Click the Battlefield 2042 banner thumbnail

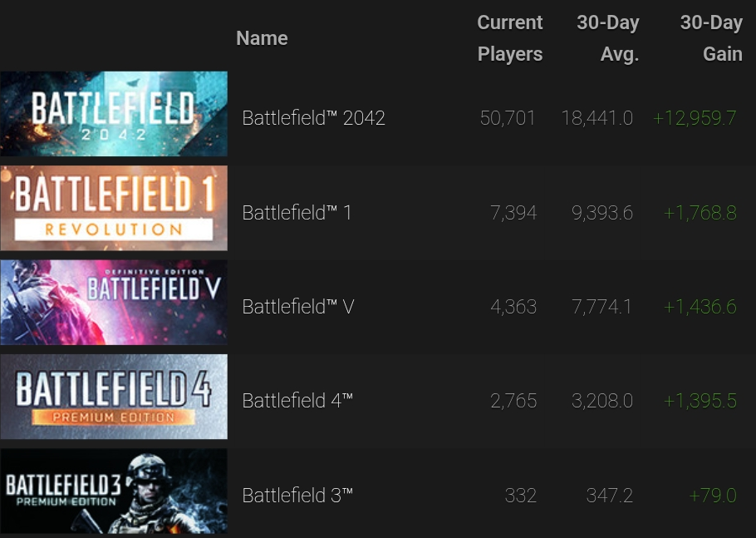coord(114,114)
